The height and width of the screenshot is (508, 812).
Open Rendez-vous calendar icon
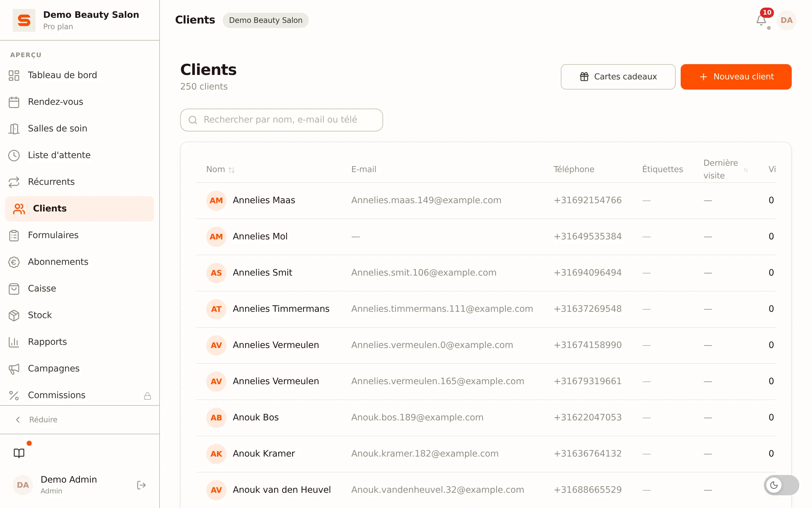coord(14,102)
